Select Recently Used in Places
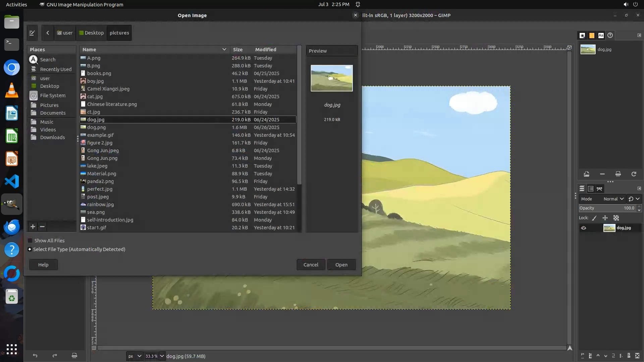Screen dimensions: 644x362 coord(56,69)
